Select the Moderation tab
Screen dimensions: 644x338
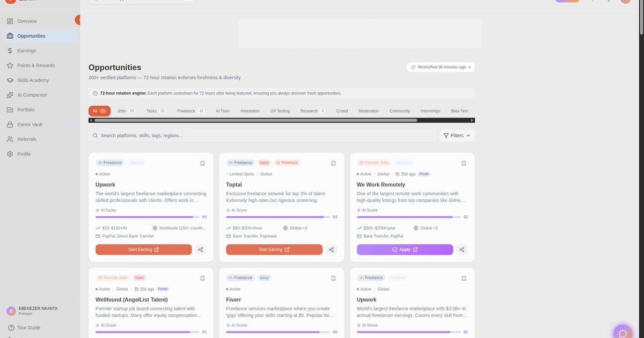pos(369,111)
